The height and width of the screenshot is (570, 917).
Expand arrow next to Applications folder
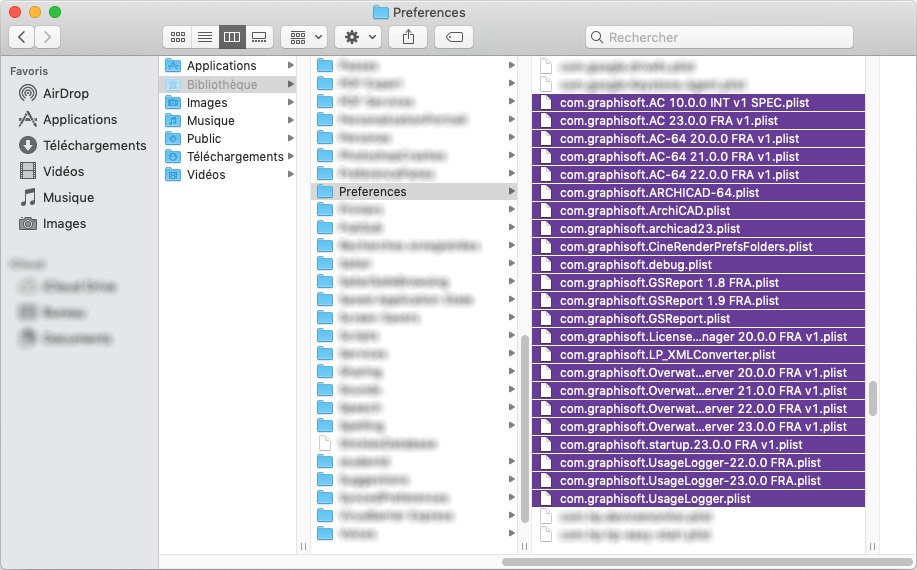point(291,65)
